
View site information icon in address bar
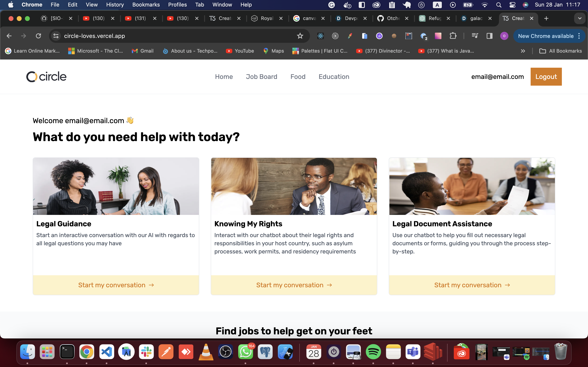[x=56, y=36]
